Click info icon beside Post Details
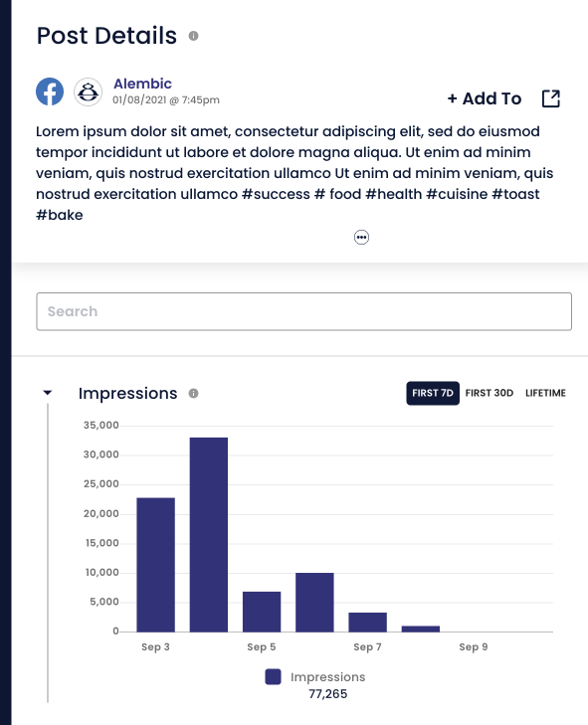 coord(193,36)
